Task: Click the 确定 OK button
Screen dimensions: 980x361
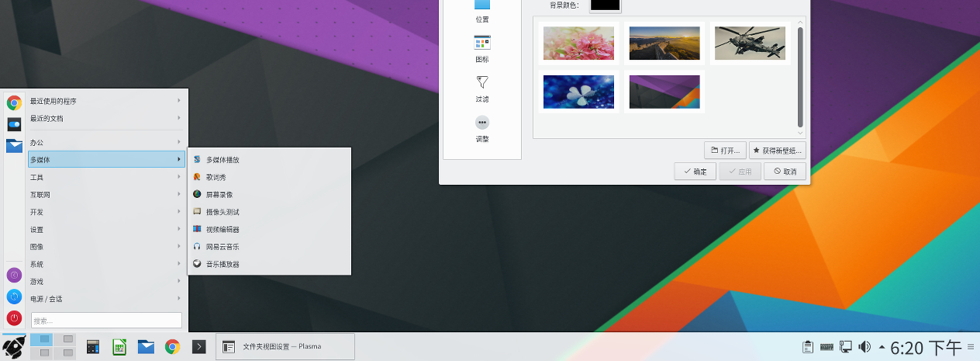Action: (x=695, y=172)
